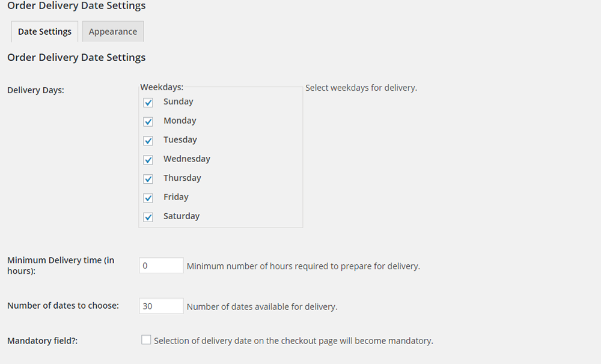Switch to the Appearance tab
Screen dimensions: 601x364
tap(113, 32)
